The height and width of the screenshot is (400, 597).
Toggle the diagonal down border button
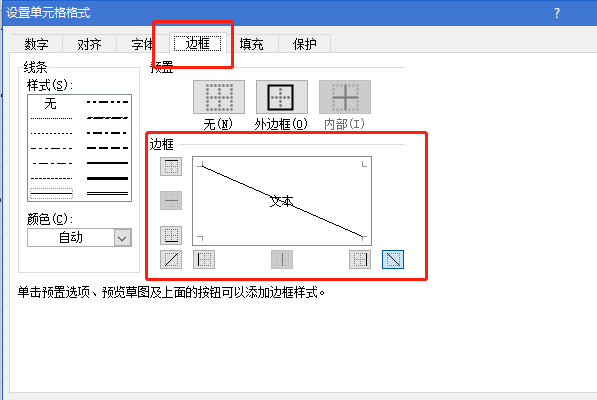tap(393, 260)
